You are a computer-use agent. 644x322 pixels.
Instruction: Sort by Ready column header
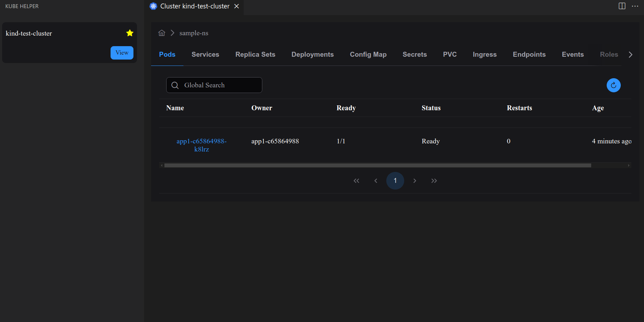tap(346, 108)
